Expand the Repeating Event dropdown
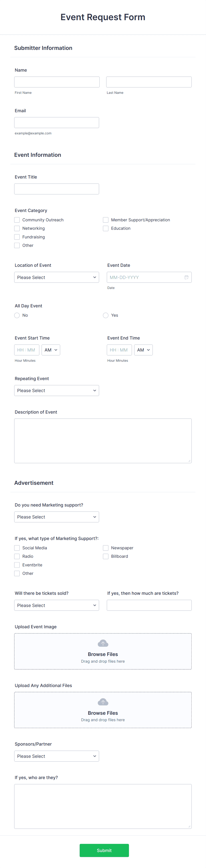Image resolution: width=206 pixels, height=868 pixels. (56, 391)
